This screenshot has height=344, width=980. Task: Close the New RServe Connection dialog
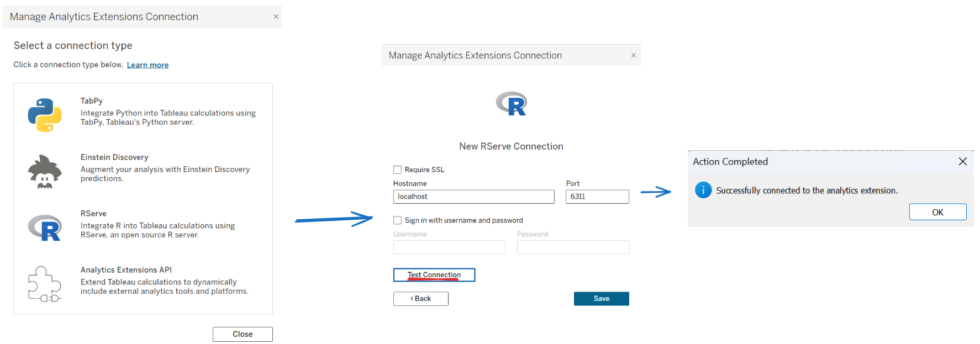pyautogui.click(x=634, y=55)
